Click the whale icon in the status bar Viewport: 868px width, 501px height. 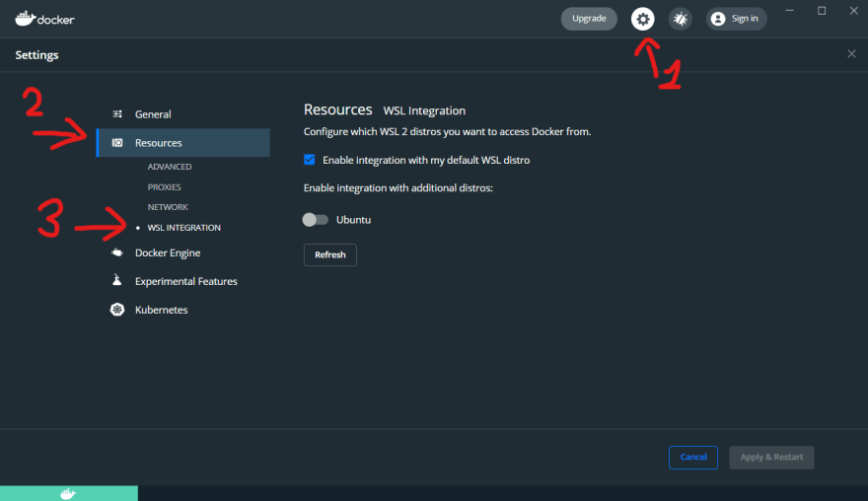68,493
